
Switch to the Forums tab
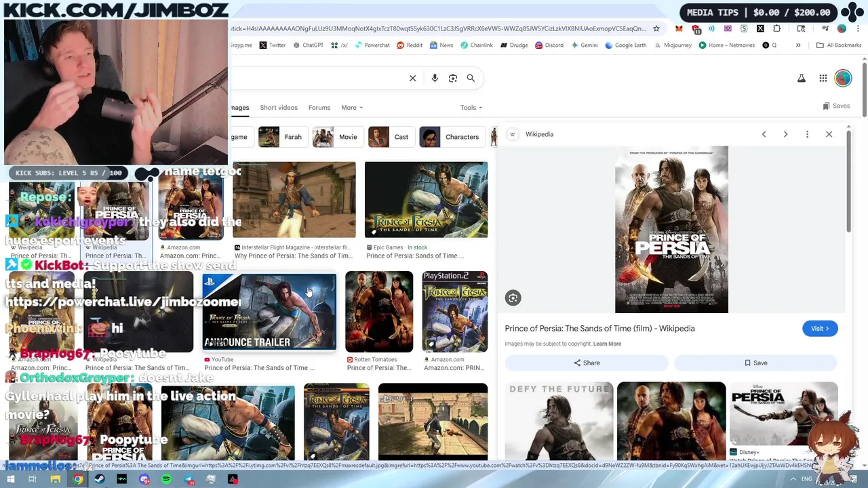[319, 108]
